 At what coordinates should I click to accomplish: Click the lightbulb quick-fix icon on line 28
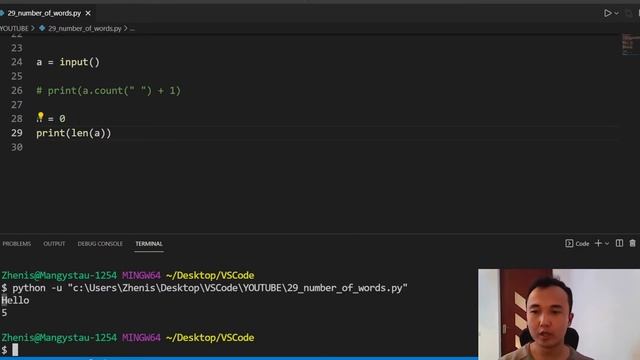pos(40,117)
